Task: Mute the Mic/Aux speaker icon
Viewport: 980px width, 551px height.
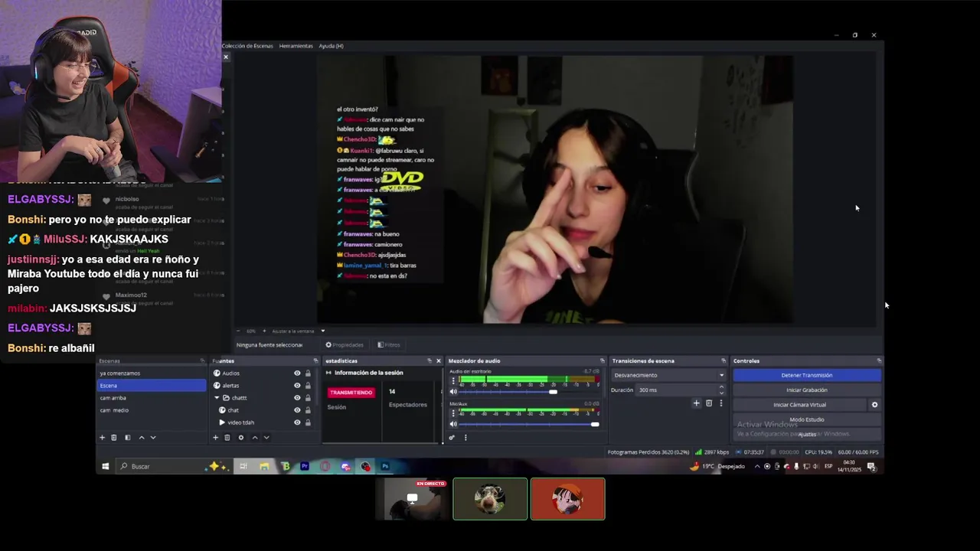Action: (x=453, y=424)
